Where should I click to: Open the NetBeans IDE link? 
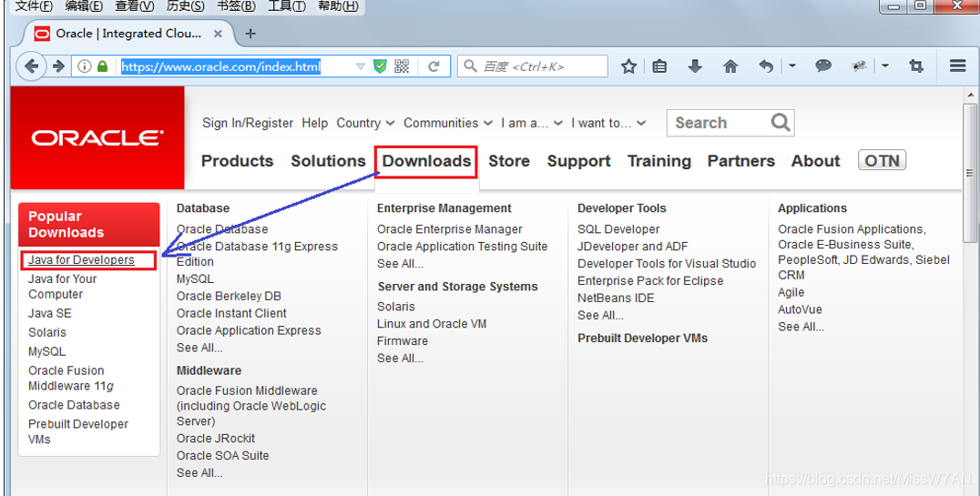pos(616,298)
